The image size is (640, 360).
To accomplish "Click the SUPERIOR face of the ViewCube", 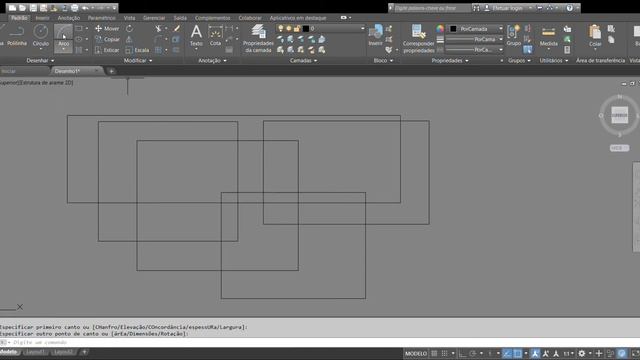I will pyautogui.click(x=619, y=116).
